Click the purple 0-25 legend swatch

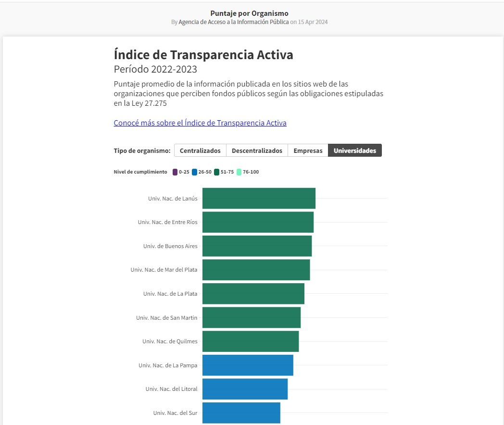tap(175, 172)
